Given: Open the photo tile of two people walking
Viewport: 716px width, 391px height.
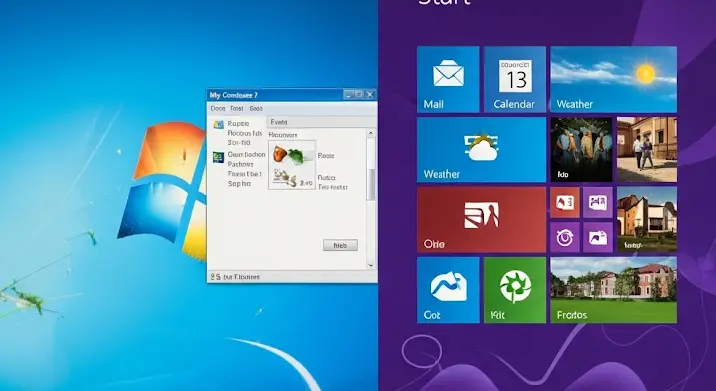Looking at the screenshot, I should pos(647,150).
